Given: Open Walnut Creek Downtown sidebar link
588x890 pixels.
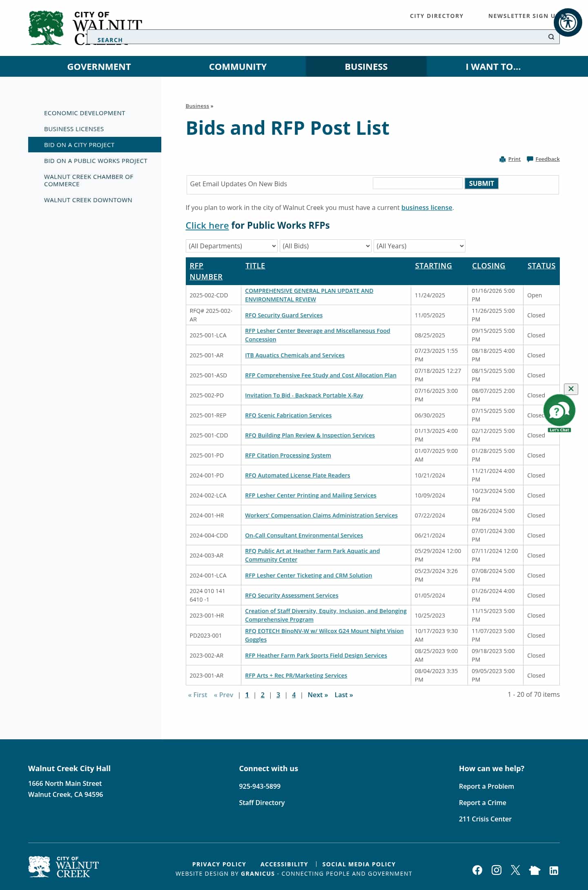Looking at the screenshot, I should click(x=88, y=200).
